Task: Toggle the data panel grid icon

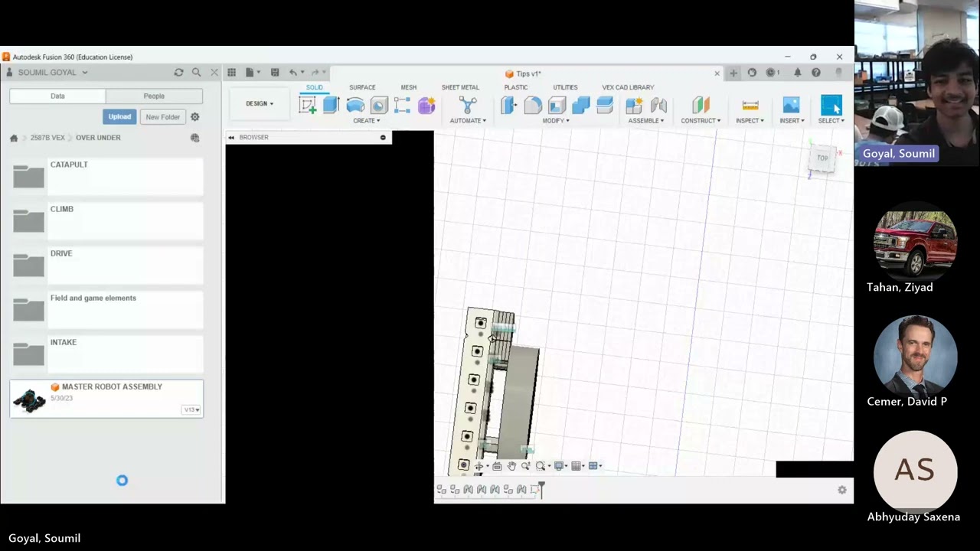Action: tap(231, 72)
